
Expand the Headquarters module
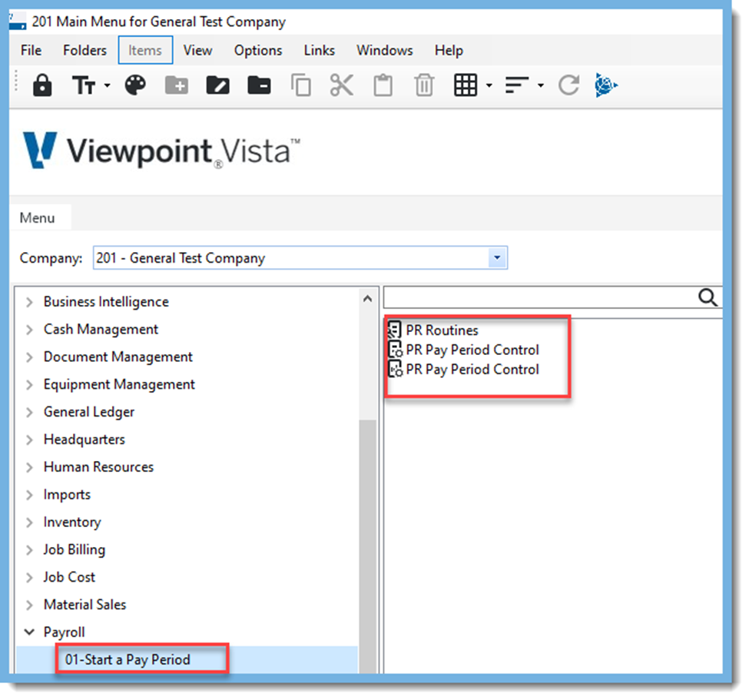29,440
